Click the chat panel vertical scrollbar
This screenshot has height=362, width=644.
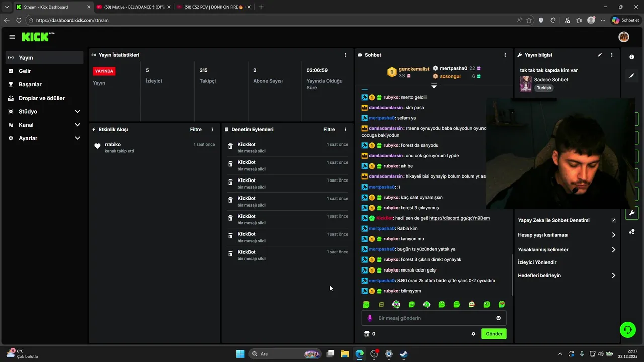(x=512, y=275)
